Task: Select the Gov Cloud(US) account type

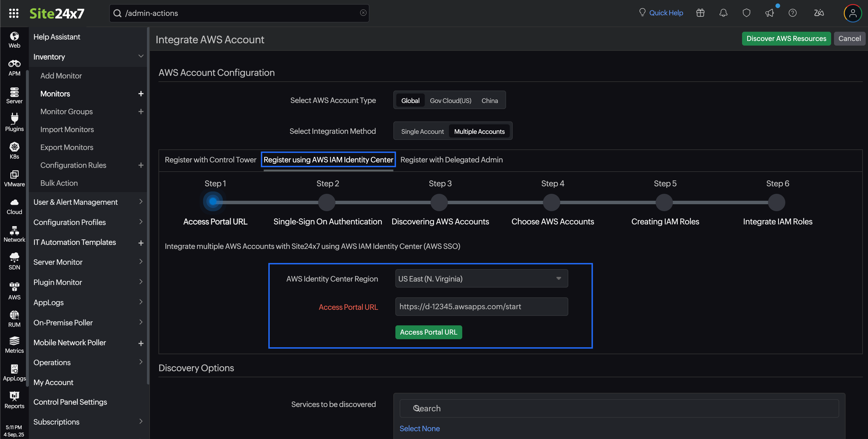Action: click(x=450, y=100)
